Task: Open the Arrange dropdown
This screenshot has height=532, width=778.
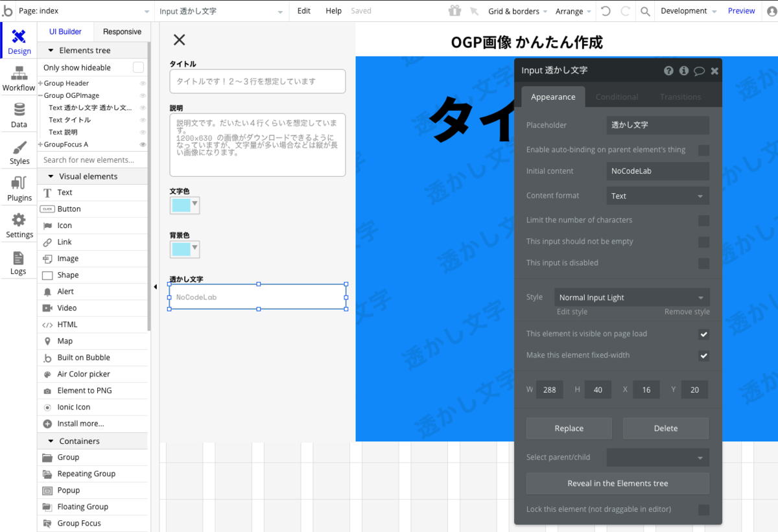Action: (x=573, y=11)
